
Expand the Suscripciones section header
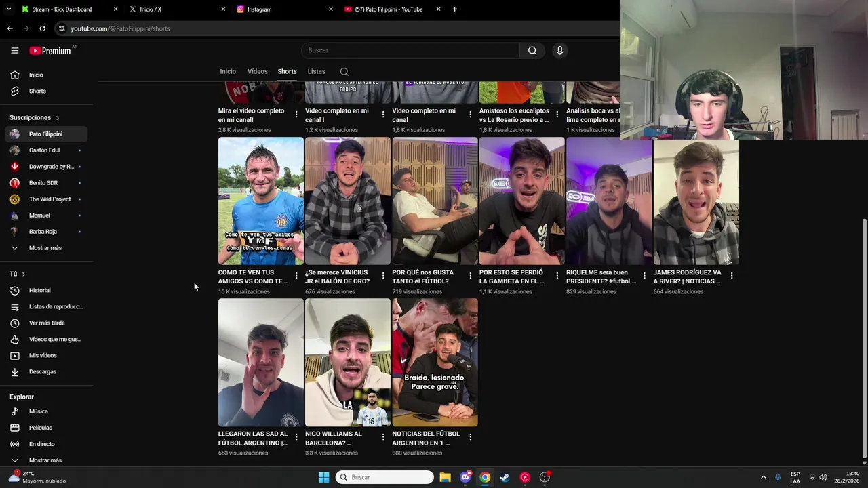click(35, 118)
